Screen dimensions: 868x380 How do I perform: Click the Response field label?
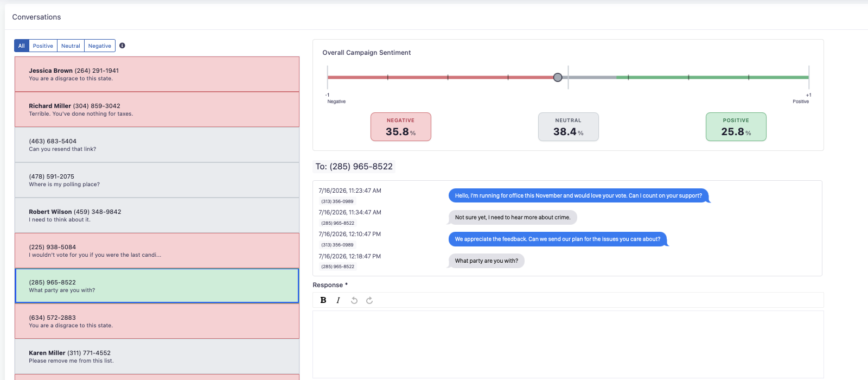tap(330, 285)
